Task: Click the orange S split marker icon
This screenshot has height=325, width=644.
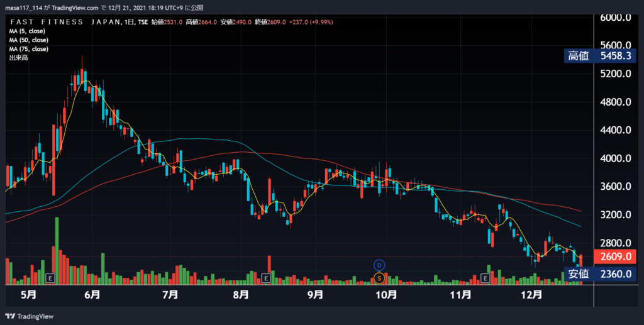Action: [379, 278]
